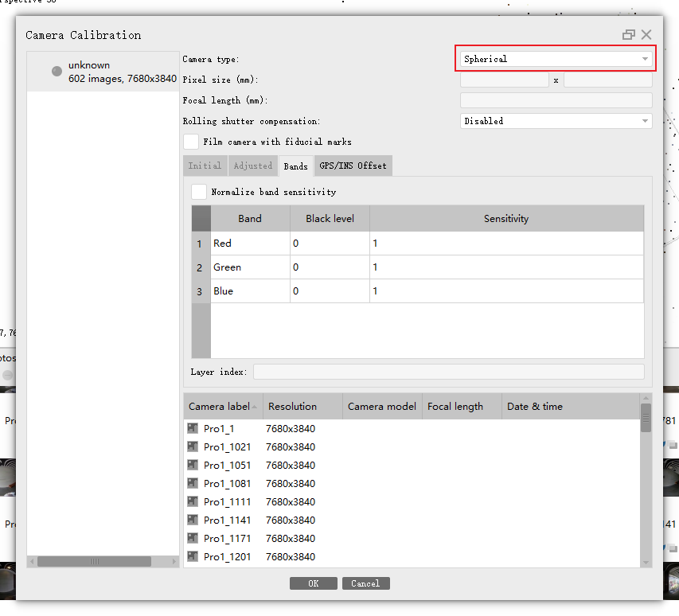Click the Band column header
Image resolution: width=679 pixels, height=616 pixels.
250,219
